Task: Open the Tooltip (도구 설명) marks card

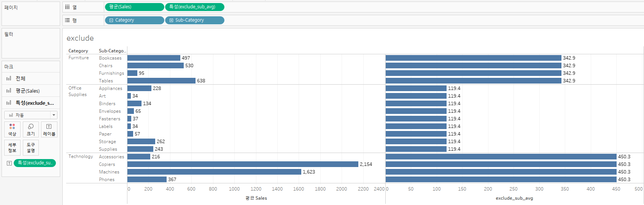Action: point(31,148)
